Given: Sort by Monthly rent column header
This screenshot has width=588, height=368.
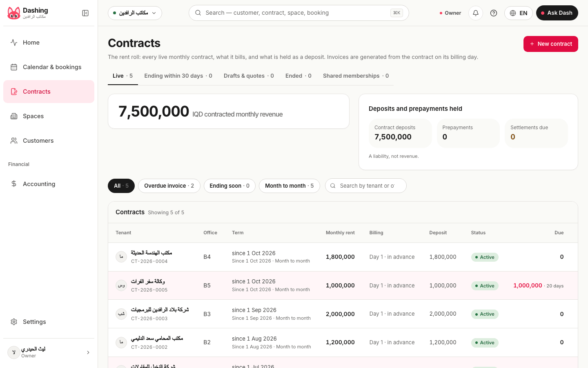Looking at the screenshot, I should pos(340,233).
